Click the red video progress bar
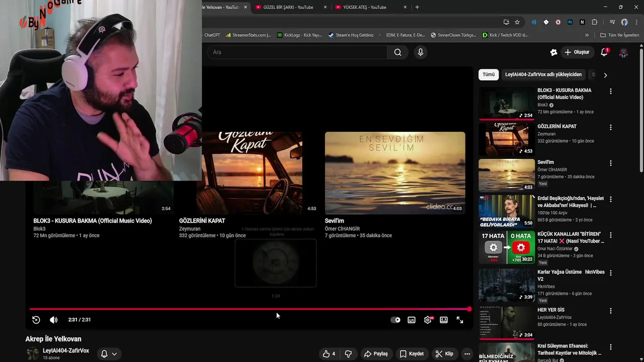 [x=249, y=309]
